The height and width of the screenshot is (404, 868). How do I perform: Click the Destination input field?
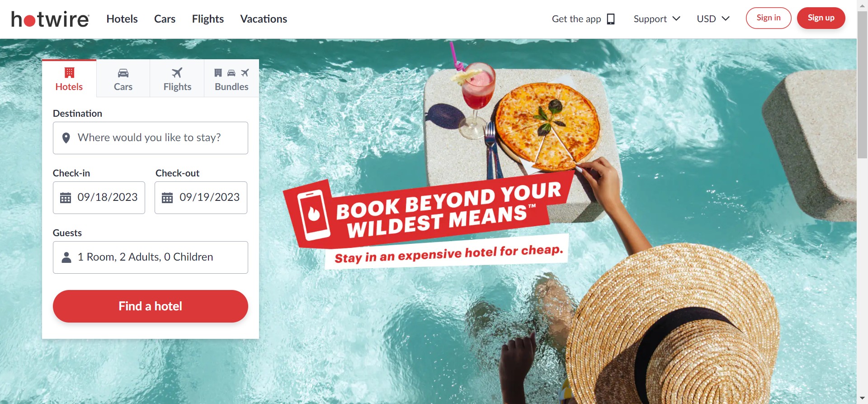pyautogui.click(x=151, y=138)
